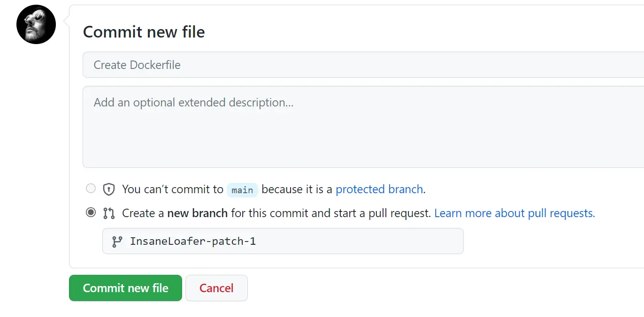Click the 'Commit new file' heading
Viewport: 644px width, 317px height.
pos(144,32)
